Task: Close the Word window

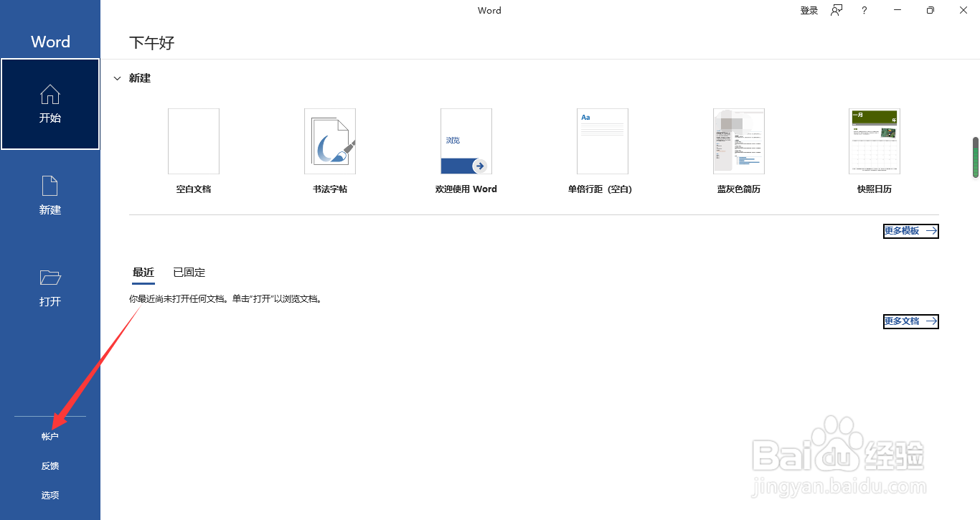Action: (963, 10)
